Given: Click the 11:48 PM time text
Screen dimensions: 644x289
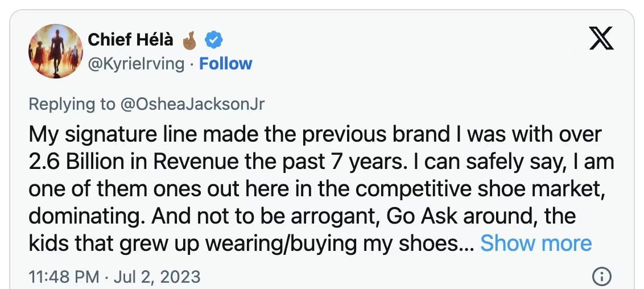Looking at the screenshot, I should pyautogui.click(x=64, y=277).
